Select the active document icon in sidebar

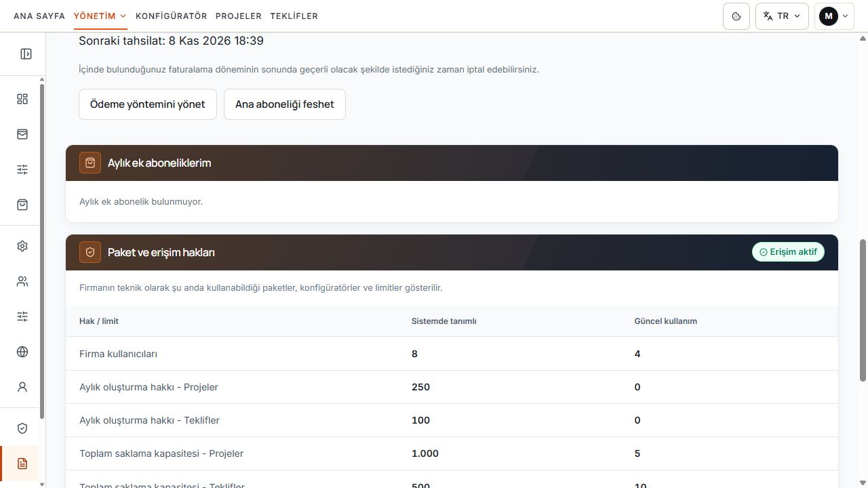22,464
